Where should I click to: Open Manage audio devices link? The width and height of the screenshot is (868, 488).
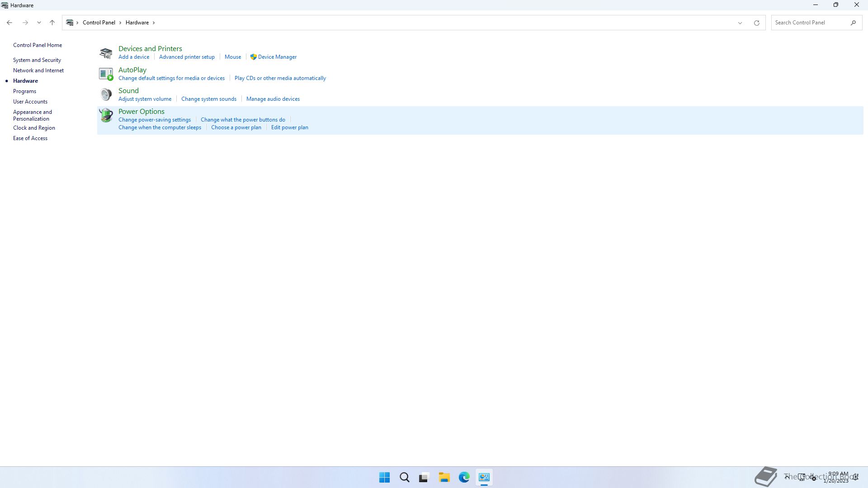tap(273, 99)
